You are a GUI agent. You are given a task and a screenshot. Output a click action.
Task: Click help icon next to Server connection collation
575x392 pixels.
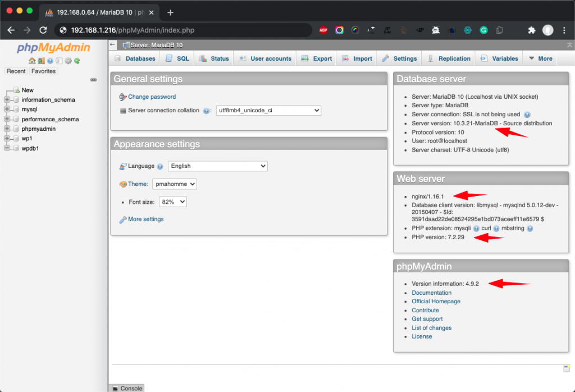[x=206, y=111]
